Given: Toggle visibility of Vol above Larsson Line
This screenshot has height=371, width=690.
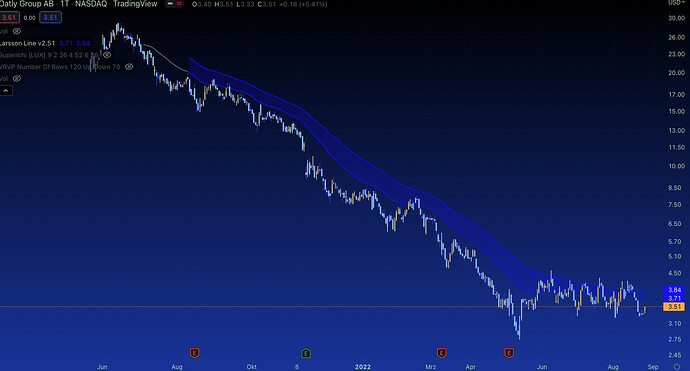Looking at the screenshot, I should tap(17, 31).
